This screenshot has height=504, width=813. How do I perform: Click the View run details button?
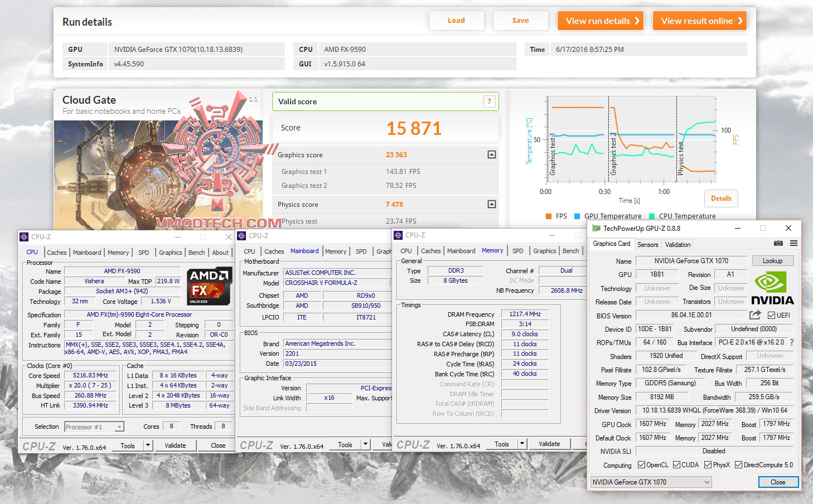coord(600,21)
